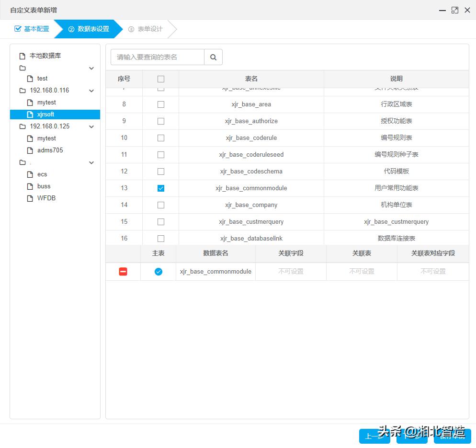The height and width of the screenshot is (448, 476).
Task: Click the xjrsoft database file icon
Action: [30, 115]
